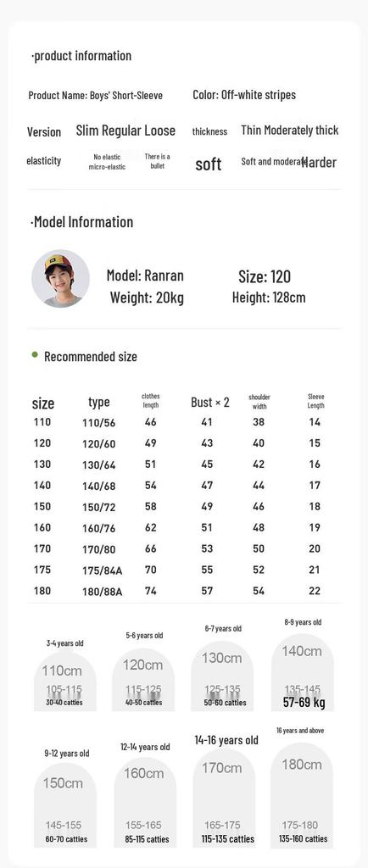Viewport: 368px width, 868px height.
Task: Click the large soft label
Action: pyautogui.click(x=208, y=164)
